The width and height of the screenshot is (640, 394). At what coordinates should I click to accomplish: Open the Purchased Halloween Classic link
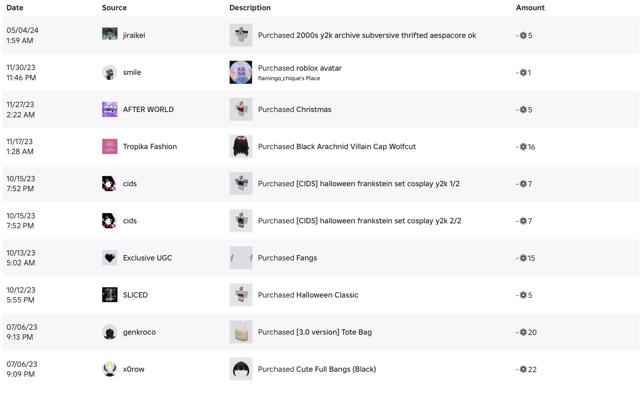pos(308,295)
